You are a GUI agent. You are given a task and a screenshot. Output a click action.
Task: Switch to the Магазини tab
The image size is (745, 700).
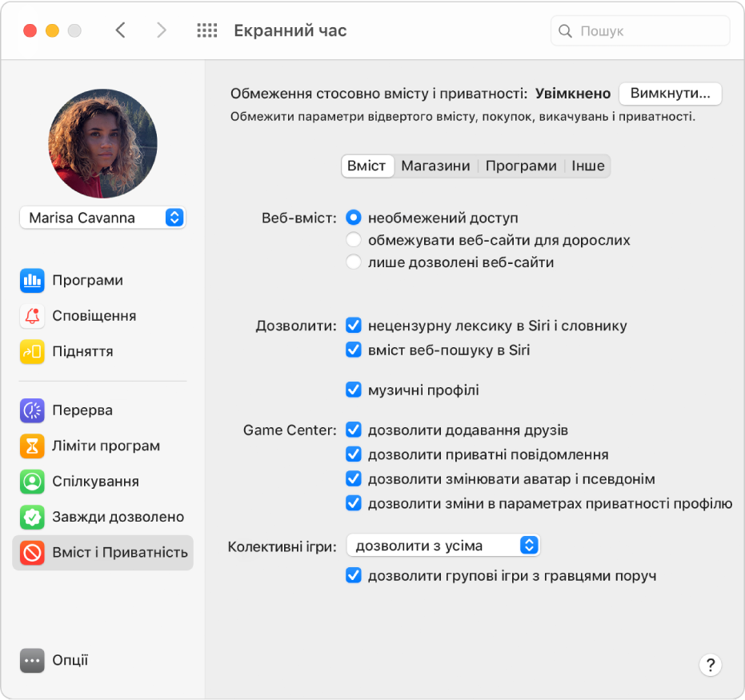coord(436,166)
